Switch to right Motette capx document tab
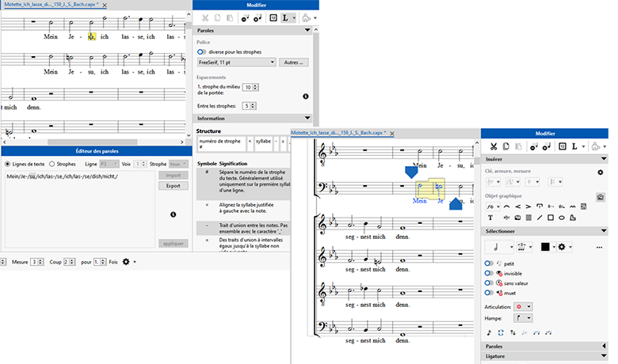The height and width of the screenshot is (364, 618). [338, 133]
